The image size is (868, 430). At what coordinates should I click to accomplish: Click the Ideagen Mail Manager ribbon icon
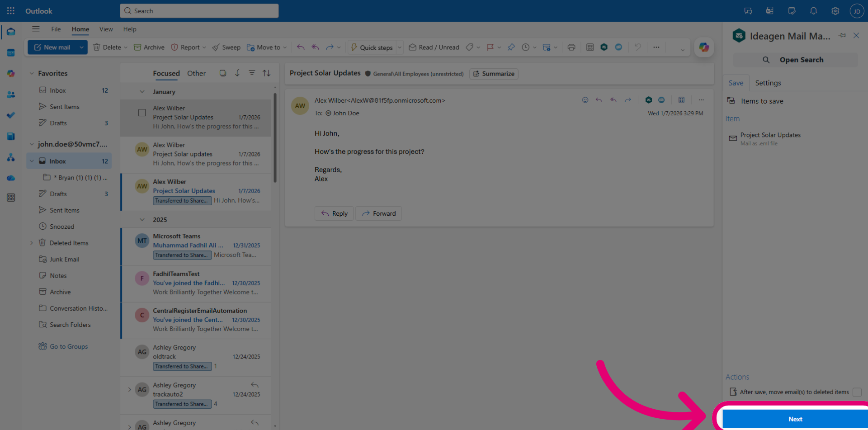click(604, 47)
